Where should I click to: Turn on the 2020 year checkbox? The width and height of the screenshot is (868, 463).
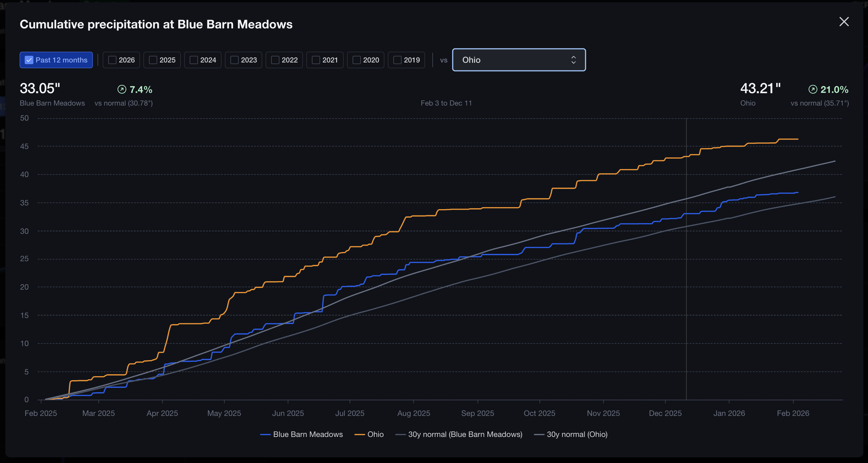357,60
